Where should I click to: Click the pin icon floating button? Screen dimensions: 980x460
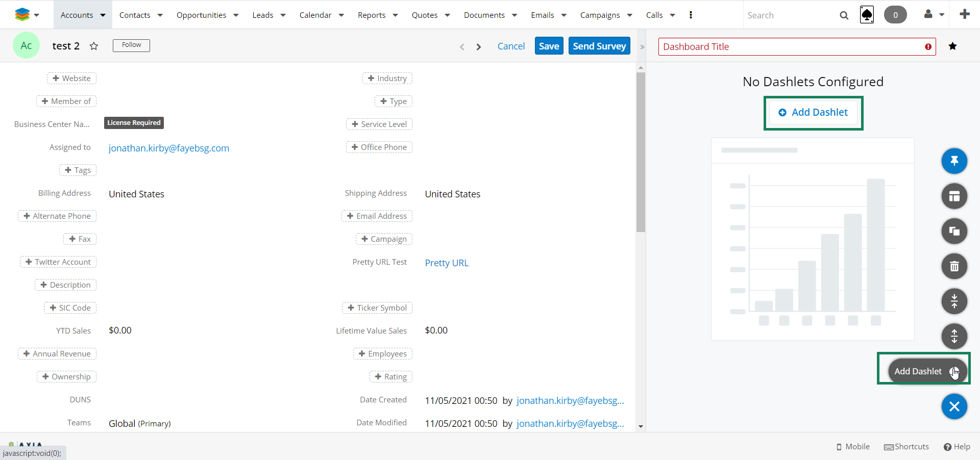tap(954, 161)
